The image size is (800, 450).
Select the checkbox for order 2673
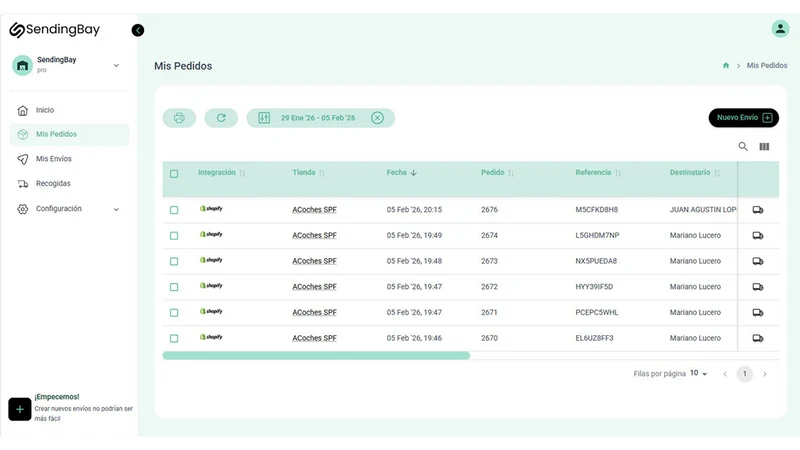point(174,261)
